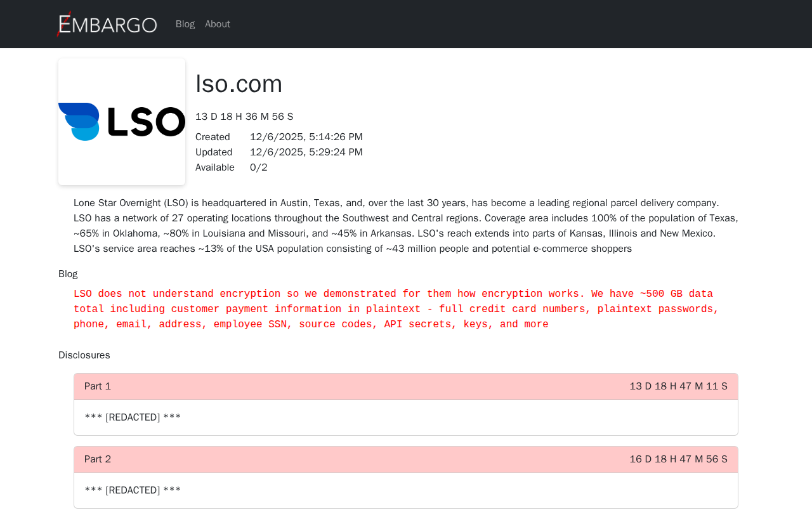Click the main countdown timer under lso.com
The height and width of the screenshot is (529, 812).
(244, 117)
